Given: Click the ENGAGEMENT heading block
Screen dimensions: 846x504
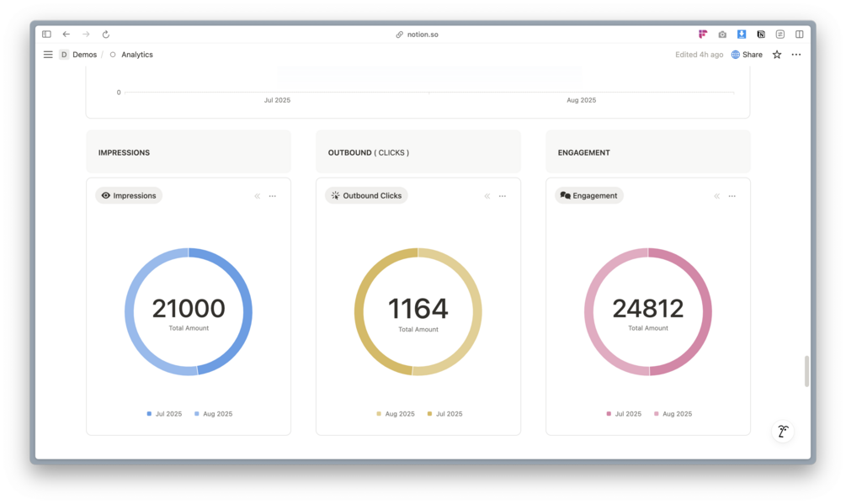Looking at the screenshot, I should 648,152.
